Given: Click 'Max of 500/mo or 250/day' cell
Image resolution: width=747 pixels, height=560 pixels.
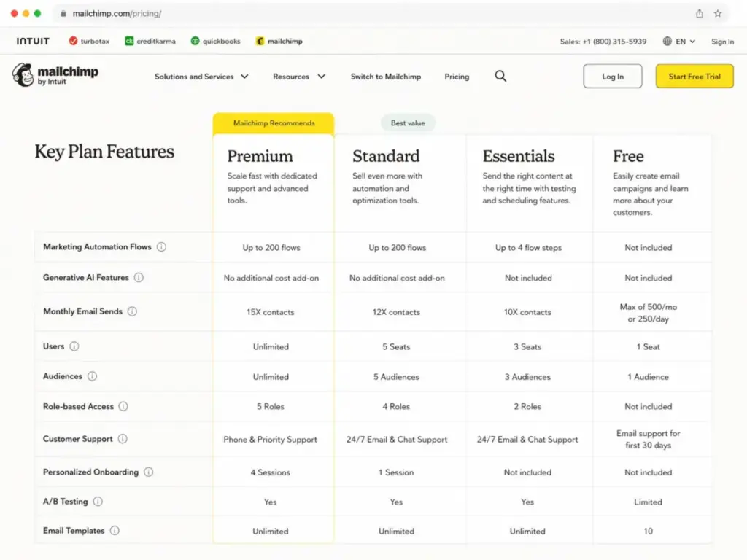Looking at the screenshot, I should tap(648, 313).
